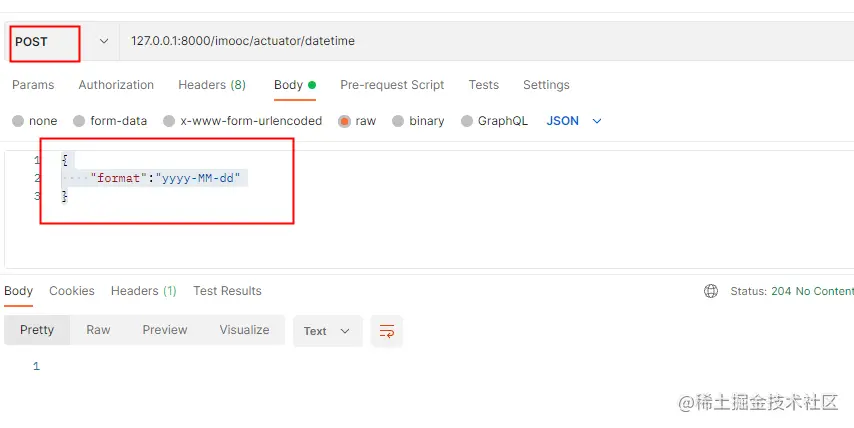Click the Visualize response button

(x=244, y=330)
